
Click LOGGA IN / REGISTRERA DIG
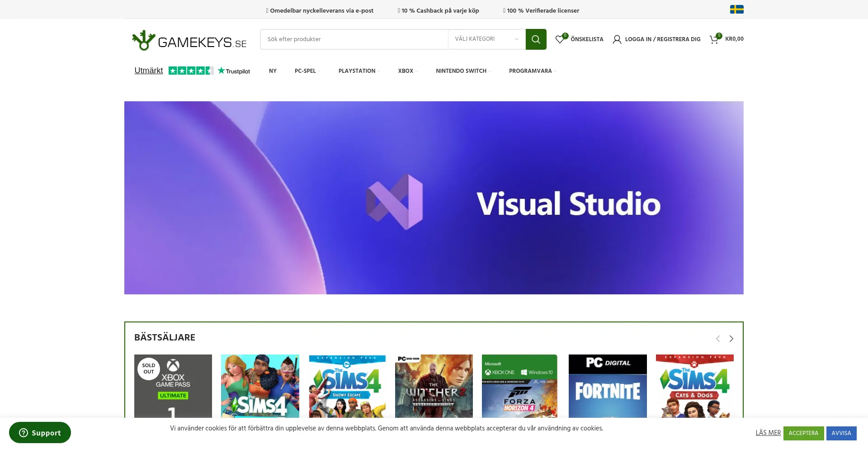663,39
